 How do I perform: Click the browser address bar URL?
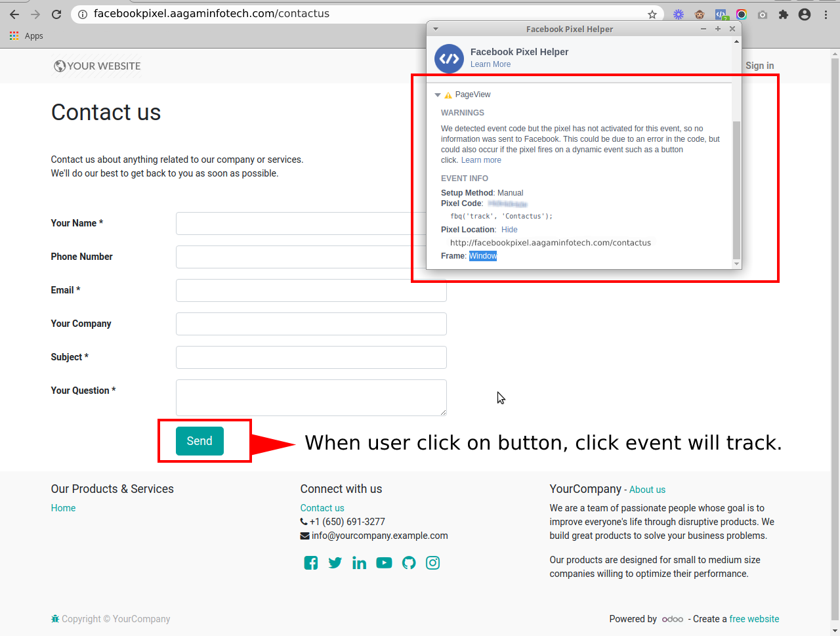point(211,14)
